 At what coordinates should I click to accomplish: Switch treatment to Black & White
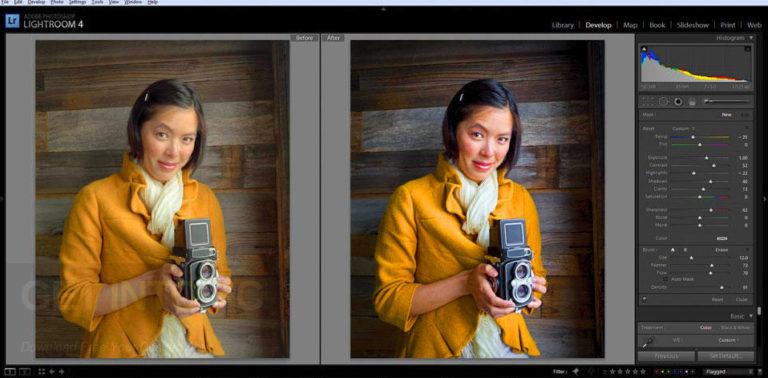click(x=735, y=328)
